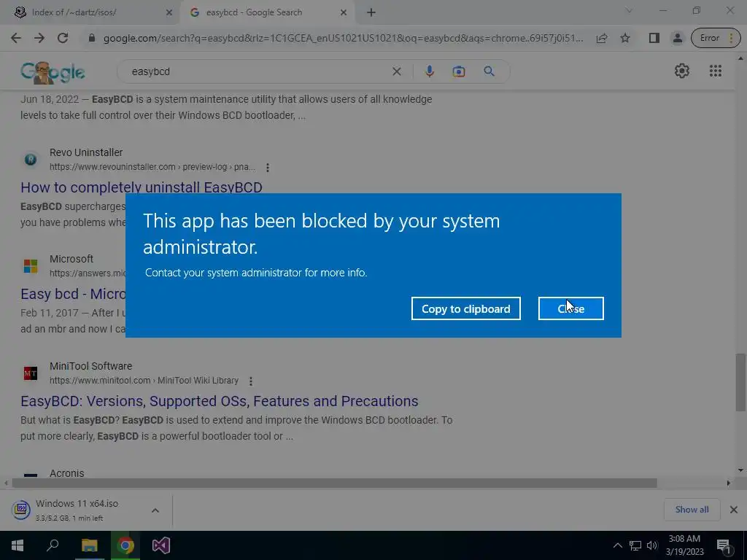Dismiss the downloads bar

pyautogui.click(x=734, y=510)
